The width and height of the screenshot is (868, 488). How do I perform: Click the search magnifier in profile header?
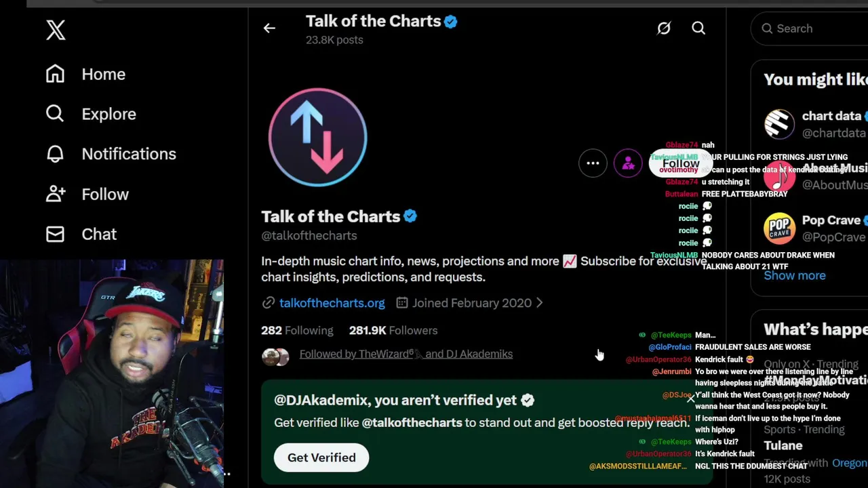pyautogui.click(x=698, y=28)
